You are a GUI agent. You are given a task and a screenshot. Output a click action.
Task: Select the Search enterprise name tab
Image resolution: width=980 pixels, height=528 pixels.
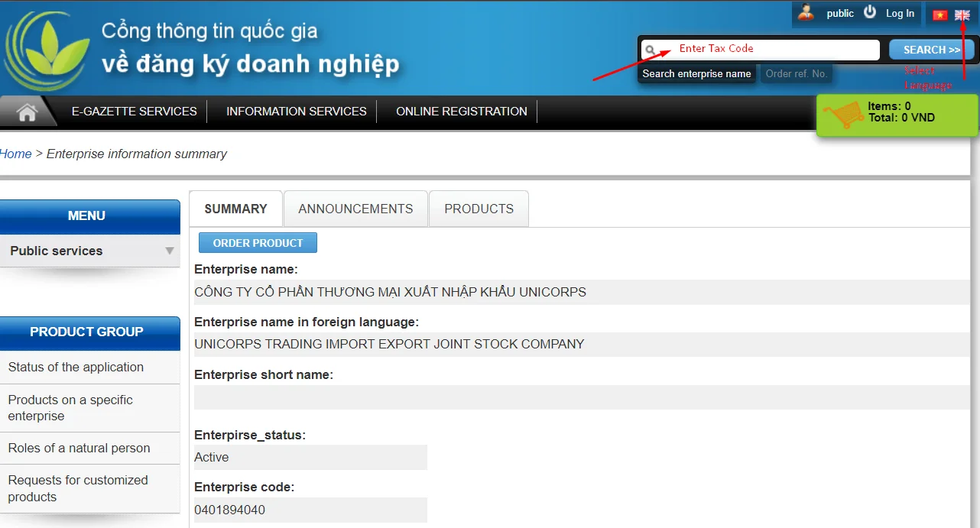(697, 74)
